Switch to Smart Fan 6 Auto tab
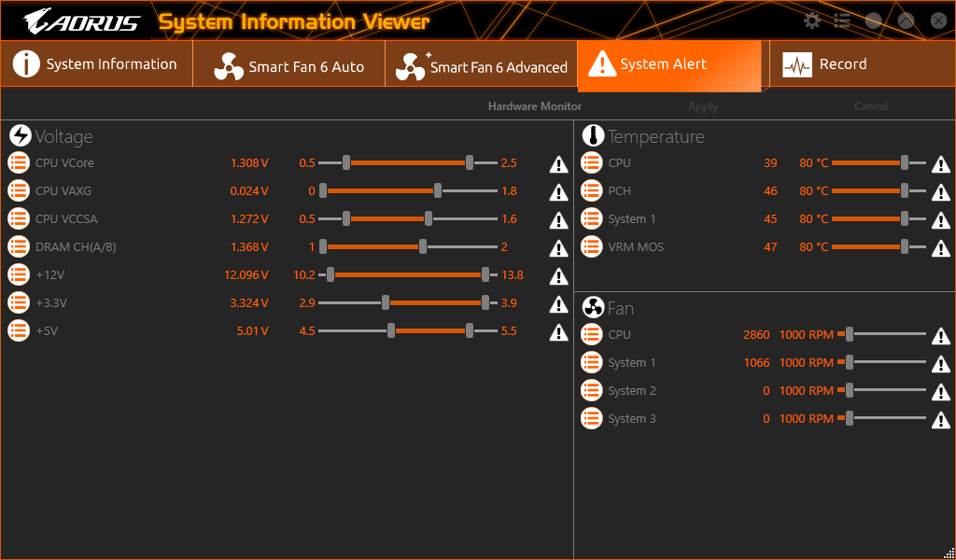 289,64
